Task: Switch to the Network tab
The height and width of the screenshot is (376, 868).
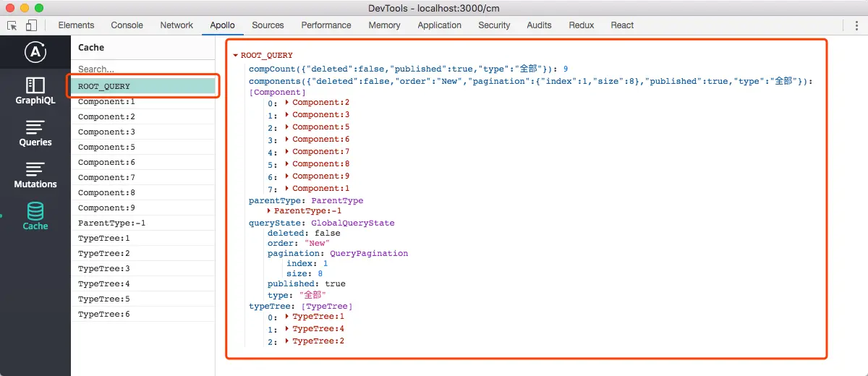Action: (x=176, y=25)
